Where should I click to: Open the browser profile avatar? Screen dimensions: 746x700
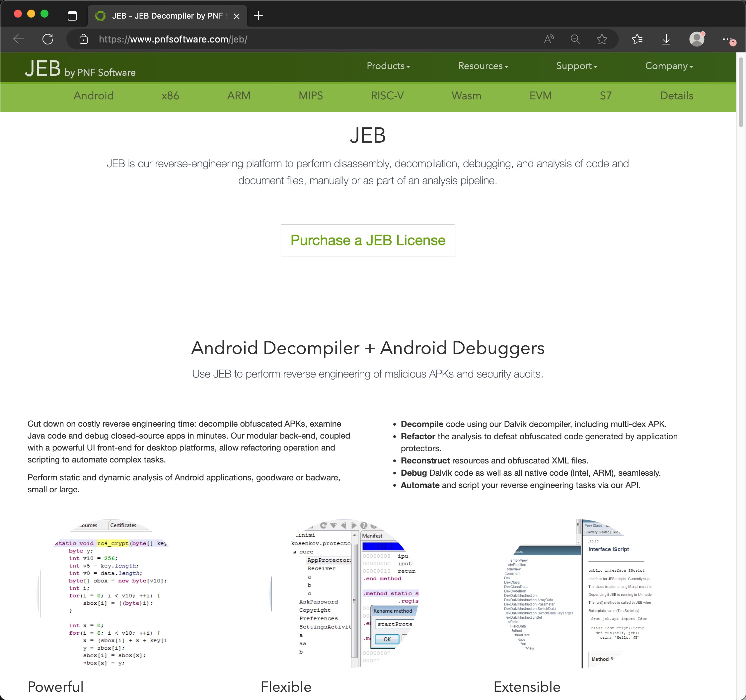(x=697, y=39)
